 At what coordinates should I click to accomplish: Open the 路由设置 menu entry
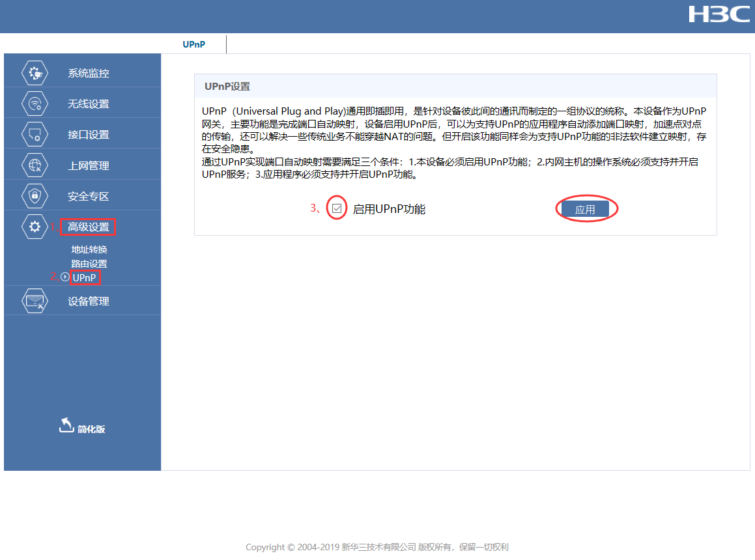[x=89, y=263]
